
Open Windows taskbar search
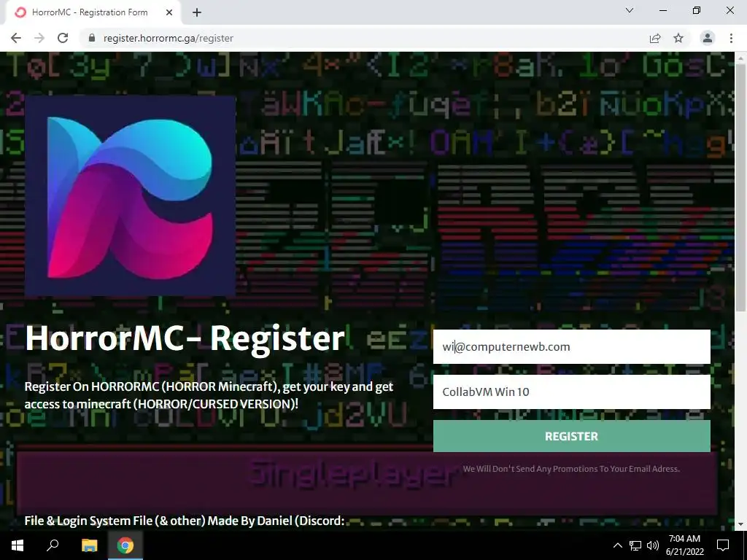point(53,545)
